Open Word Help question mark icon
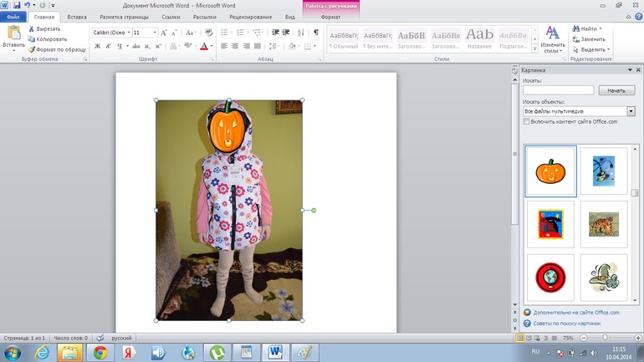This screenshot has width=644, height=362. click(x=637, y=17)
